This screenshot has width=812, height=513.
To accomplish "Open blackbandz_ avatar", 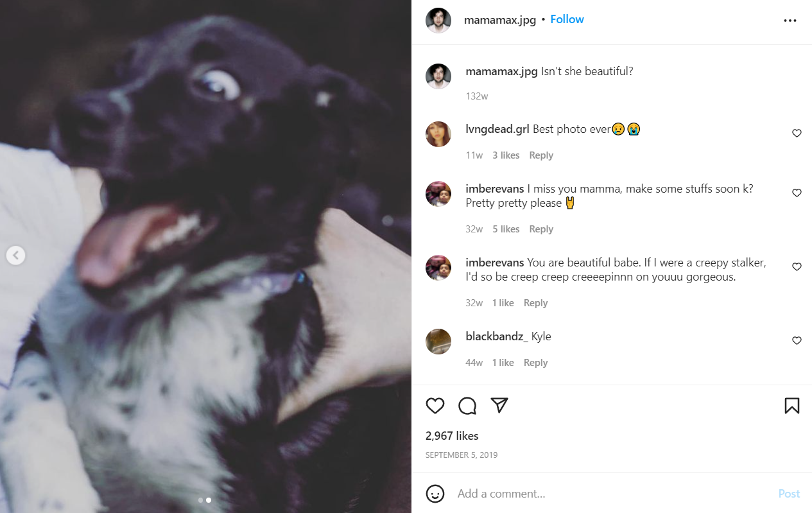I will (x=438, y=342).
